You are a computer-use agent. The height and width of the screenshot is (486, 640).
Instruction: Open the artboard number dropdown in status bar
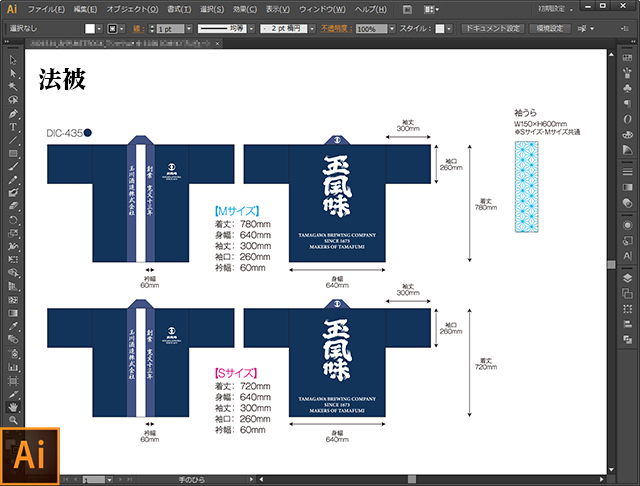(109, 480)
